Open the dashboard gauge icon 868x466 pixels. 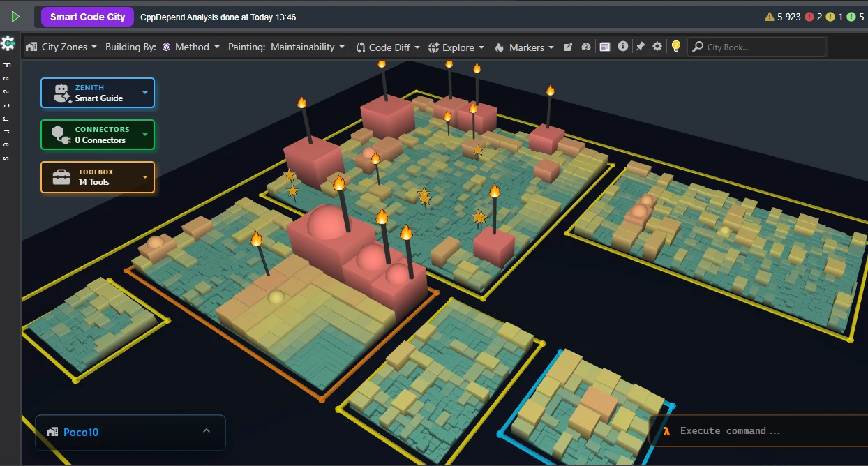coord(586,47)
